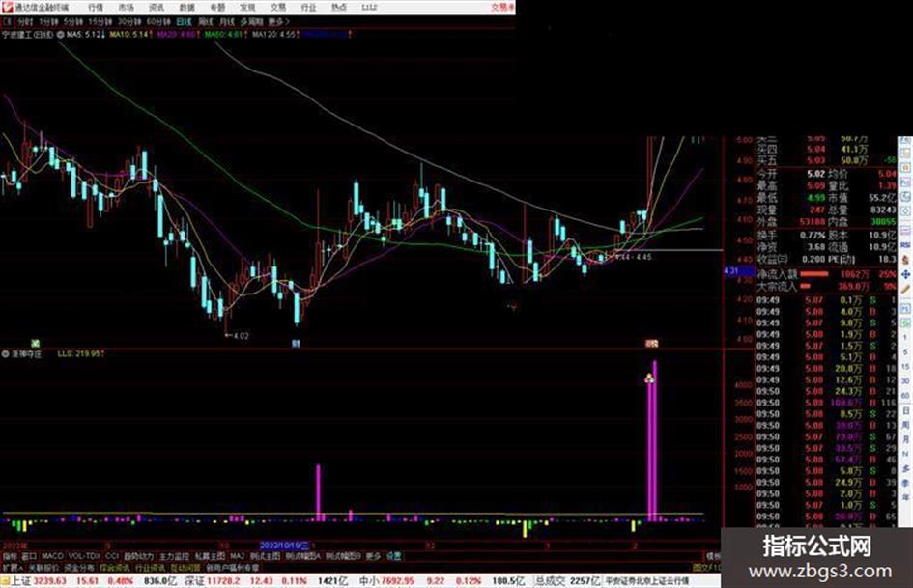Open the 关联报价 tab
Screen dimensions: 913x588
click(43, 567)
